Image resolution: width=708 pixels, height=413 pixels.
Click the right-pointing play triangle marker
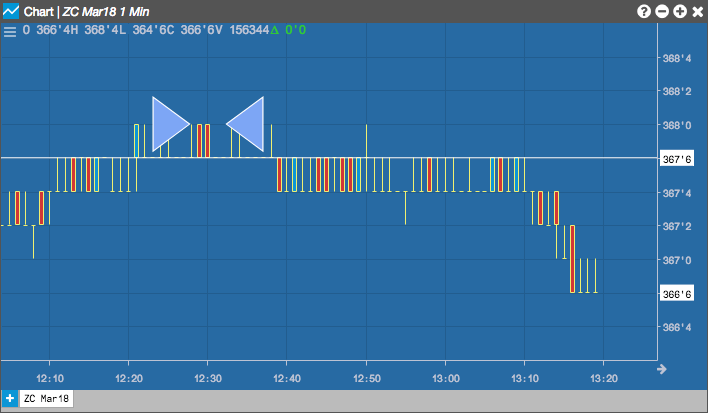171,124
